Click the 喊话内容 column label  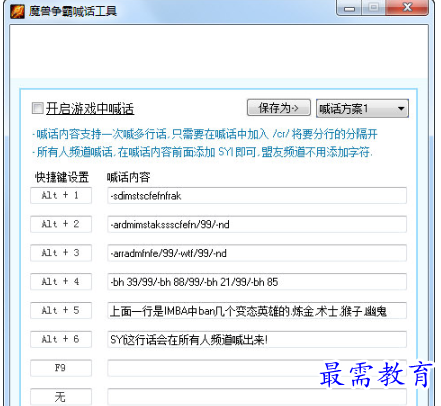[128, 177]
